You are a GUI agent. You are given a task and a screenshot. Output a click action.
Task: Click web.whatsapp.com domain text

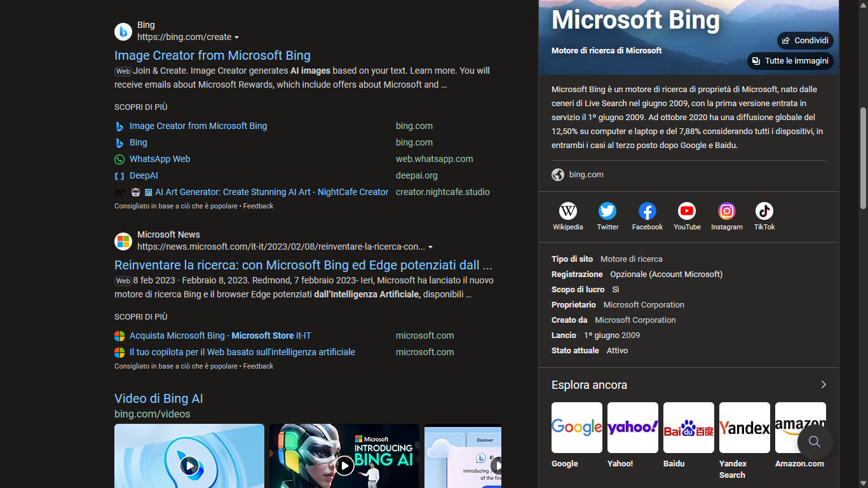click(x=435, y=159)
